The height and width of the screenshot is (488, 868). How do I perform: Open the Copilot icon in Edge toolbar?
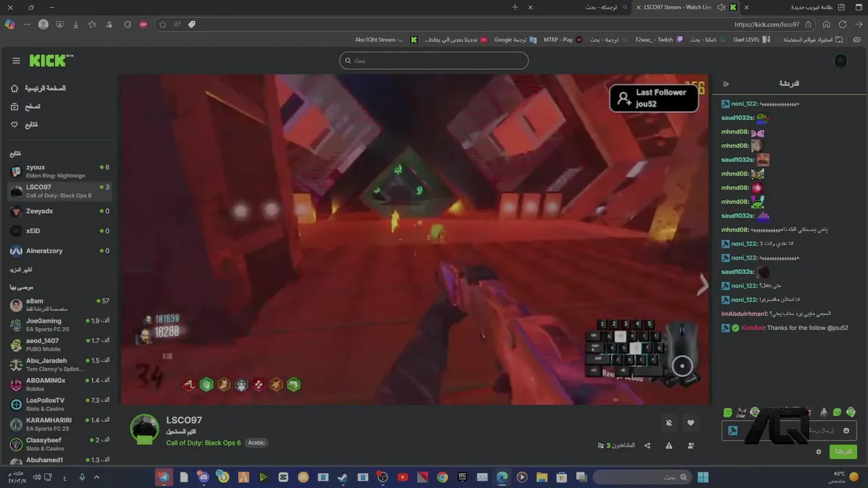click(x=9, y=24)
